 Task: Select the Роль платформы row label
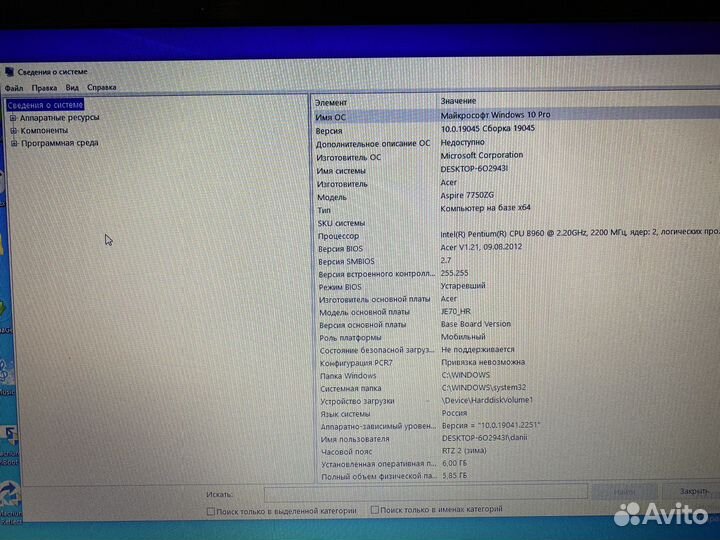click(350, 338)
